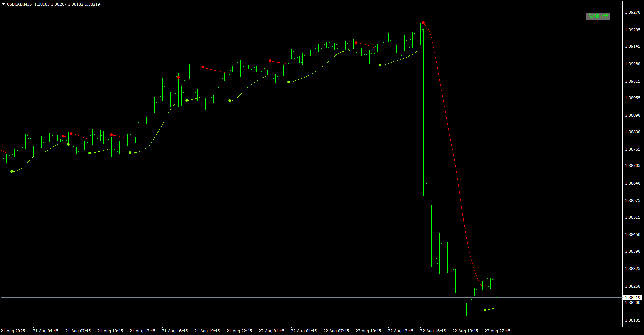This screenshot has width=644, height=335.
Task: Select the current price label 1.38219
Action: [633, 298]
